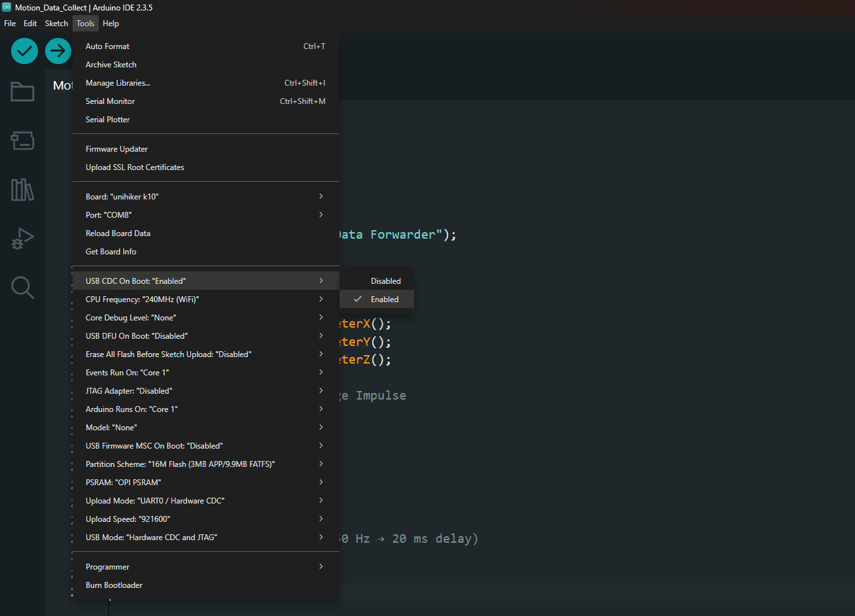This screenshot has width=855, height=616.
Task: Click the Verify checkmark button
Action: click(x=24, y=50)
